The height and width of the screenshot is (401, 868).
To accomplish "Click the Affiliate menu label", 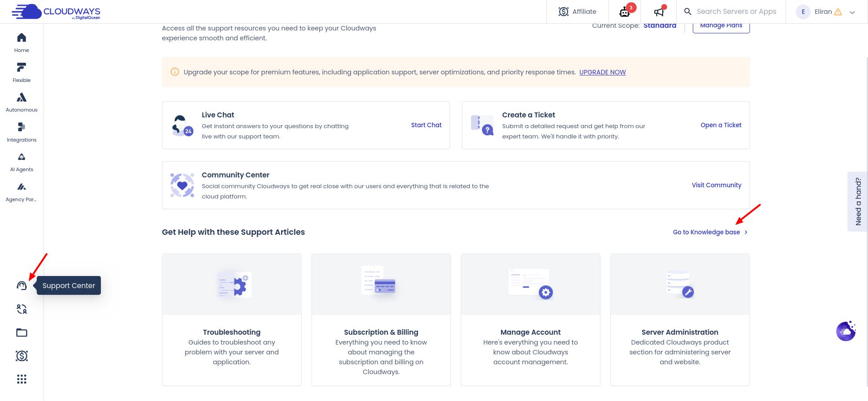I will [584, 12].
